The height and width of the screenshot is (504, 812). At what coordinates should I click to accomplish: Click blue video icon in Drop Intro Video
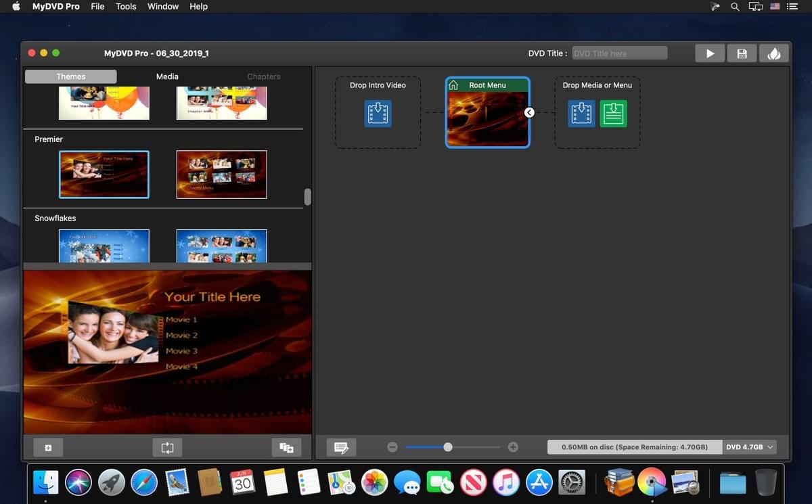(378, 114)
